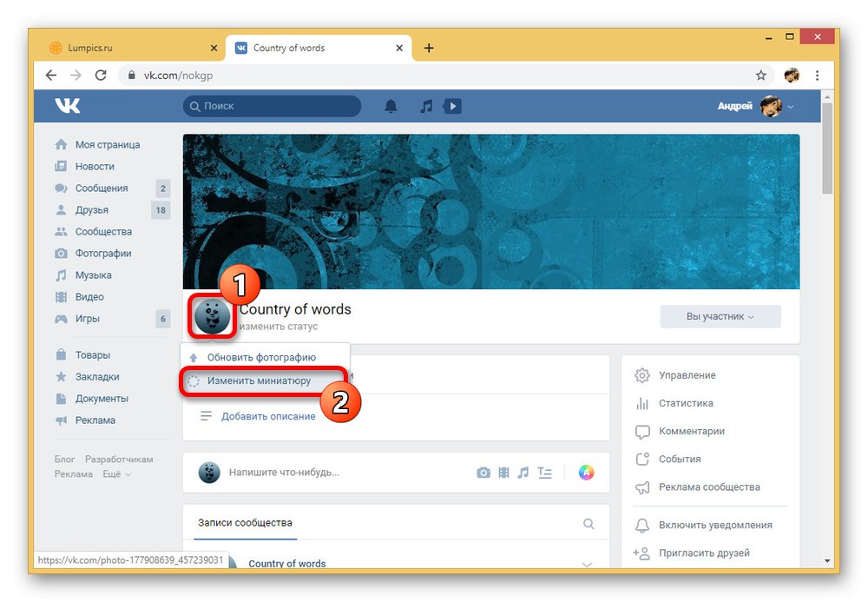Click the scrollbar down arrow
868x602 pixels.
(x=827, y=560)
